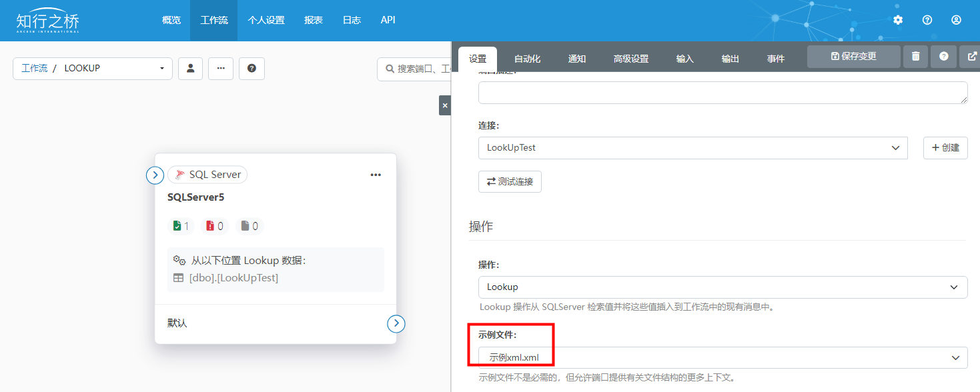Select 报表 in top navigation
The height and width of the screenshot is (392, 980).
[314, 20]
